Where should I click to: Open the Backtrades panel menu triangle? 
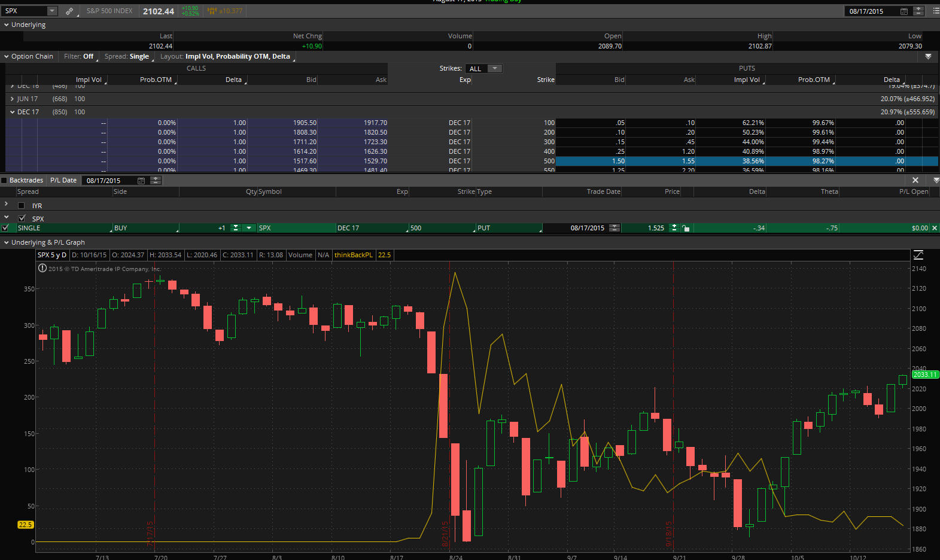[936, 180]
